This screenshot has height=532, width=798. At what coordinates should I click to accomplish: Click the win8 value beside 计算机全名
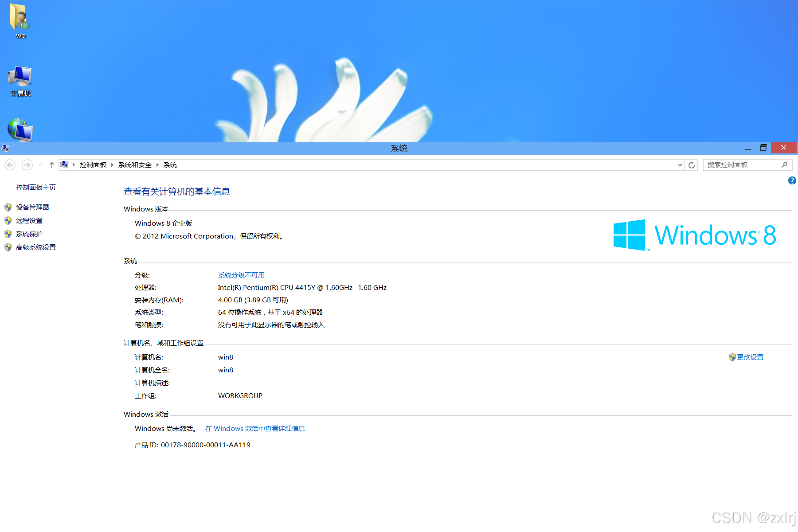pyautogui.click(x=226, y=370)
